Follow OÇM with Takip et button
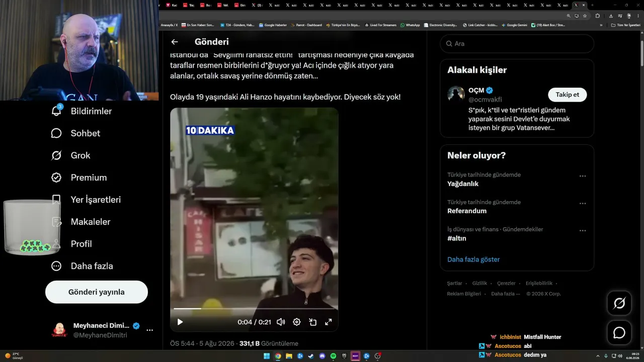The width and height of the screenshot is (644, 362). tap(568, 95)
